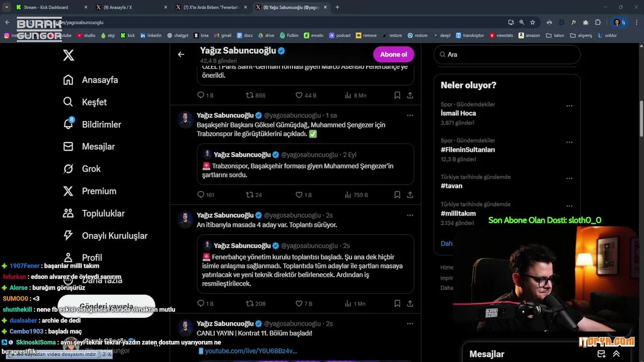Open Bildirimler notifications
The height and width of the screenshot is (362, 644).
click(x=92, y=124)
